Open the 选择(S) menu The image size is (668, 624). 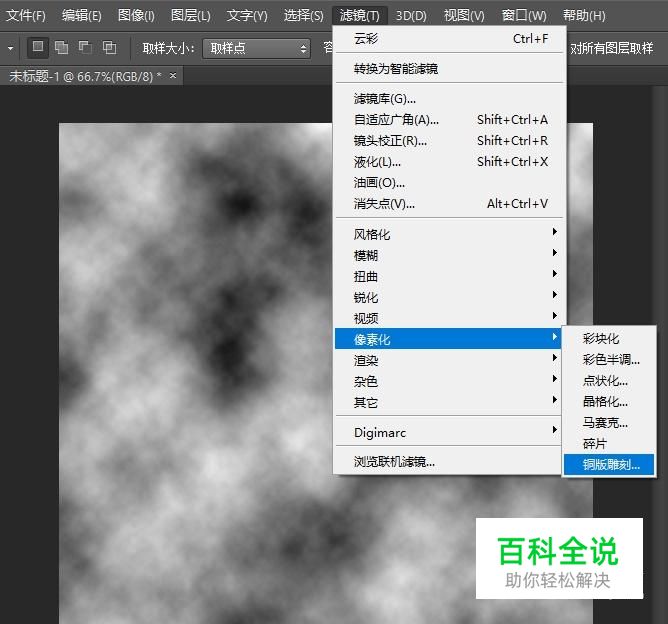[x=303, y=16]
